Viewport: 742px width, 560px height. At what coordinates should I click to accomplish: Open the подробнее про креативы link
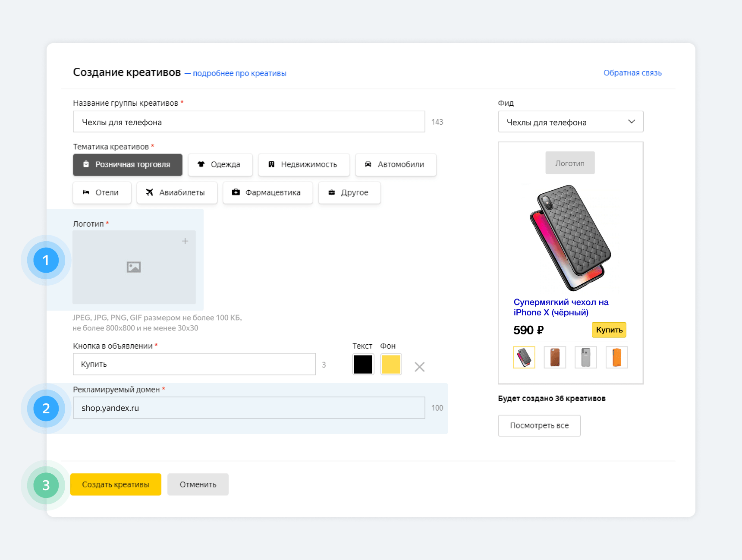point(239,73)
